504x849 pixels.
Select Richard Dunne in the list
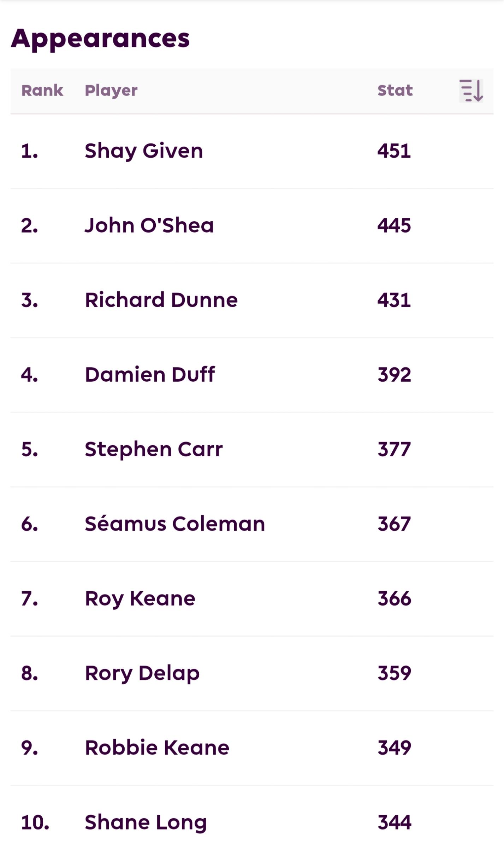(x=161, y=300)
